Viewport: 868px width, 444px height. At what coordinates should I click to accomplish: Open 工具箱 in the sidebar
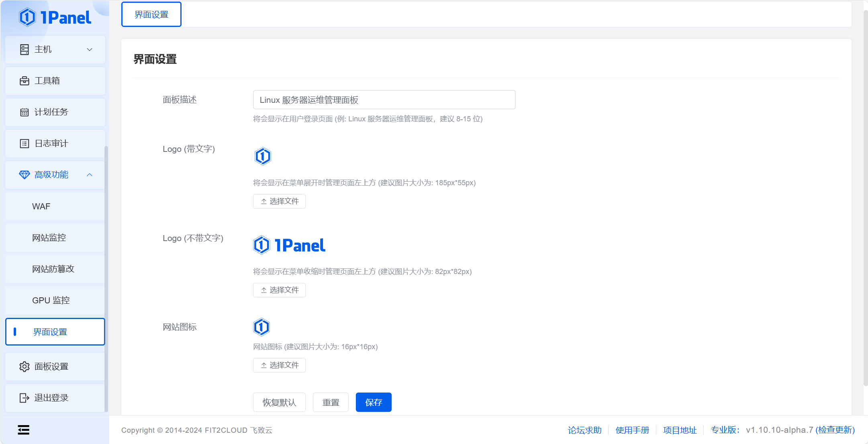pyautogui.click(x=55, y=81)
